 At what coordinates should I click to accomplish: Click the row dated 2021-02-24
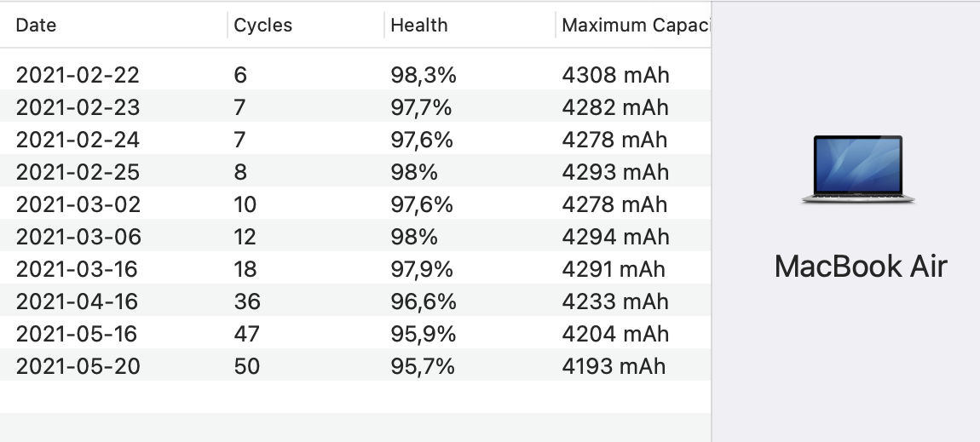78,140
